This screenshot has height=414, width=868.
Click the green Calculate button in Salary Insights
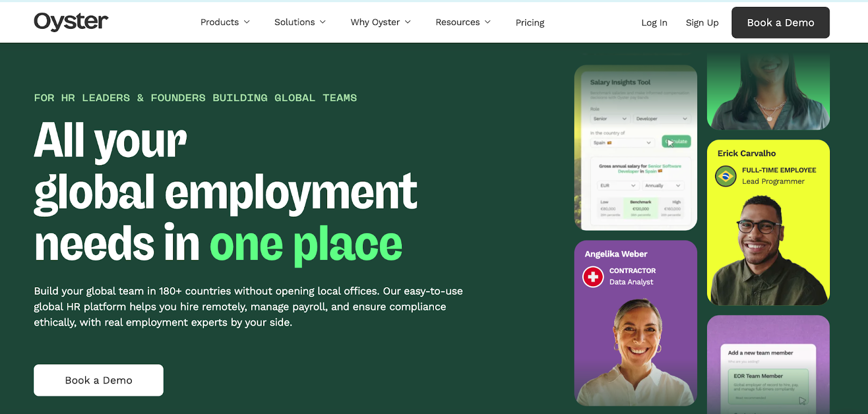[676, 141]
